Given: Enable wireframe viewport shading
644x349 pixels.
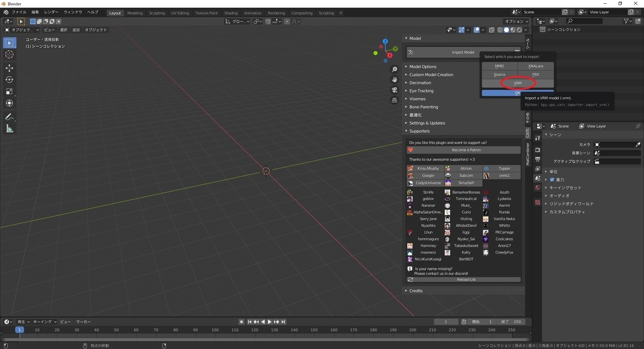Looking at the screenshot, I should click(x=500, y=30).
